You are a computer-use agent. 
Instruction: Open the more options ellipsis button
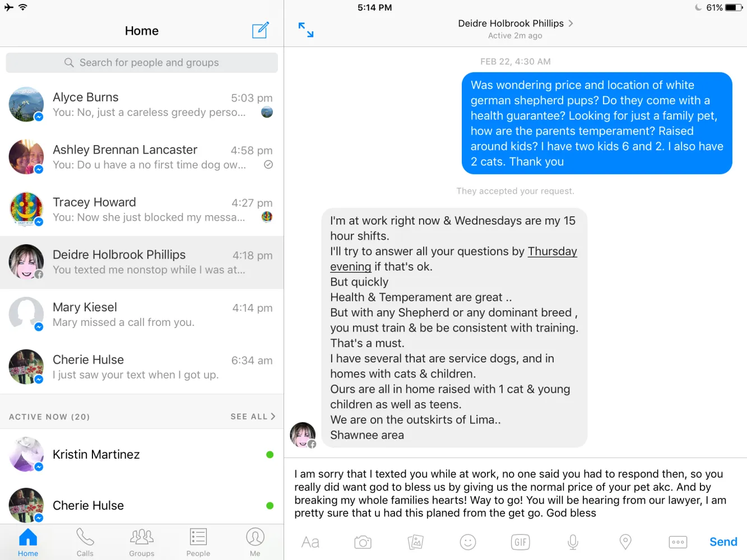click(678, 542)
